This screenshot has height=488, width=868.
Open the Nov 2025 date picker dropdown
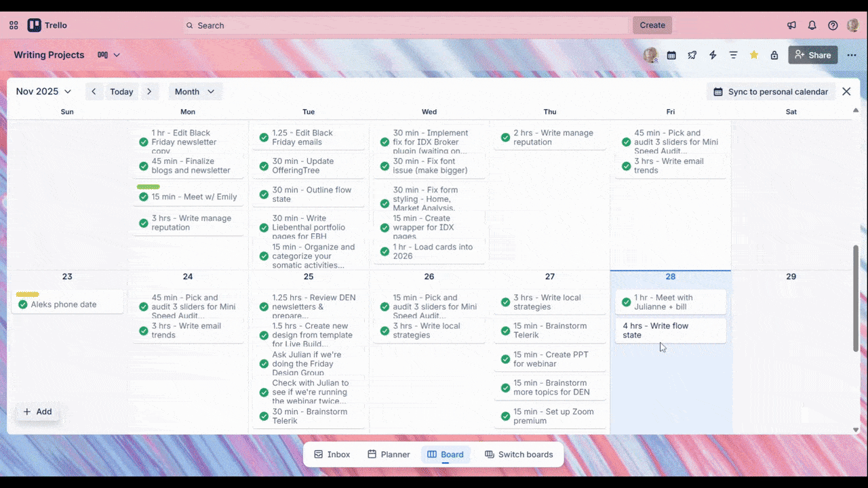[x=43, y=91]
